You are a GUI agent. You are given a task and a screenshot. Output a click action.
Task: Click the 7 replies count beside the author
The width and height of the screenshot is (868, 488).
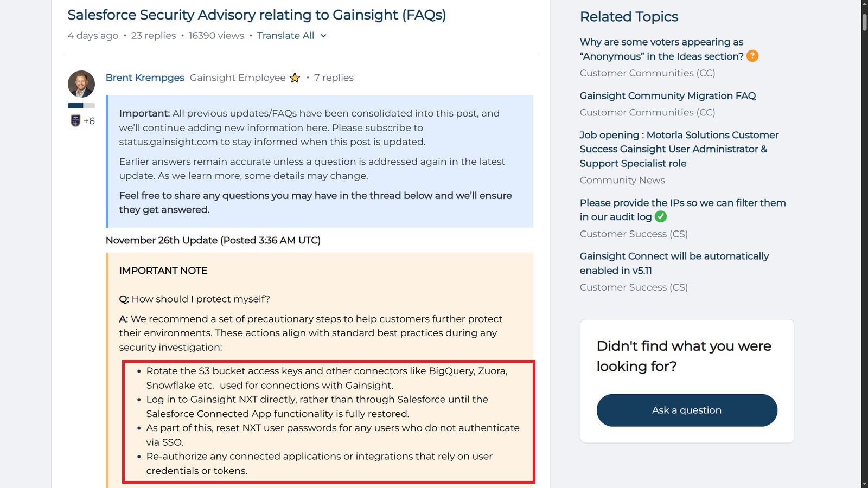[x=334, y=78]
